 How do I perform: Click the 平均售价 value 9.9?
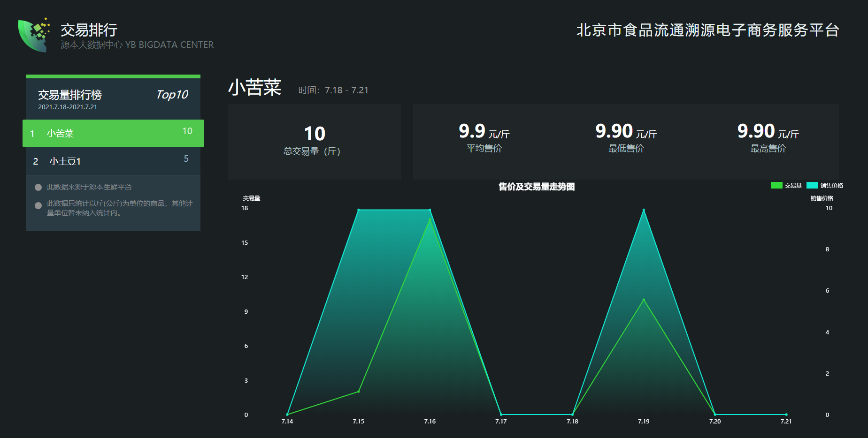[472, 131]
